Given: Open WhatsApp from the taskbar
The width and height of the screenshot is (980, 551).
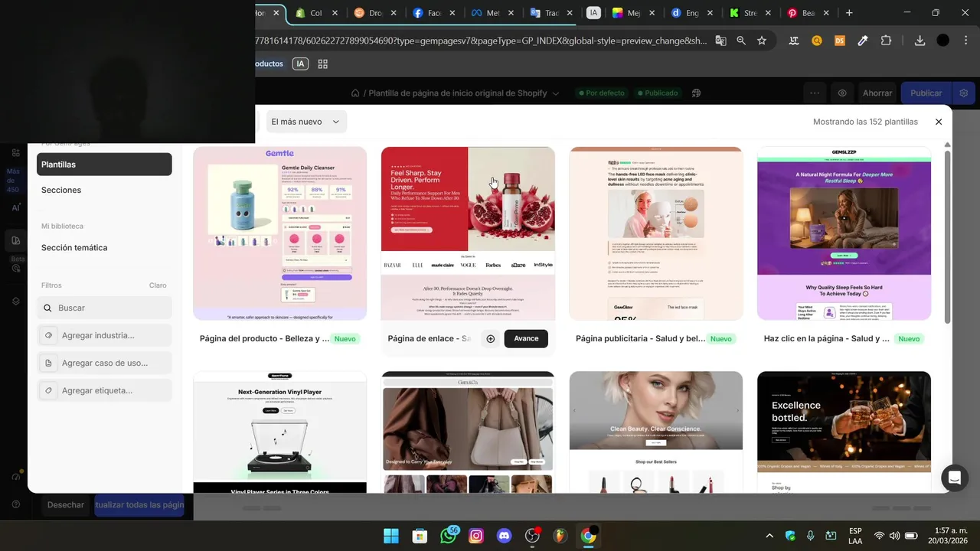Looking at the screenshot, I should [x=449, y=536].
